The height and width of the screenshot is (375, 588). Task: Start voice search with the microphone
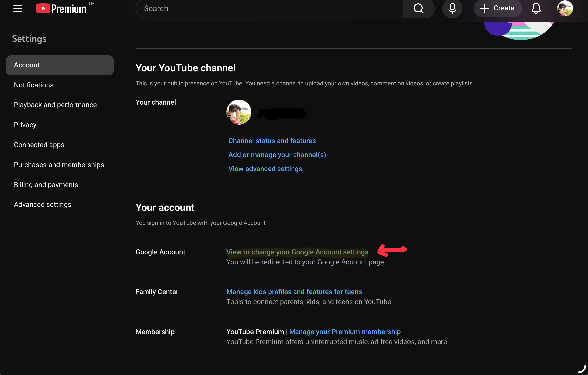click(x=452, y=8)
